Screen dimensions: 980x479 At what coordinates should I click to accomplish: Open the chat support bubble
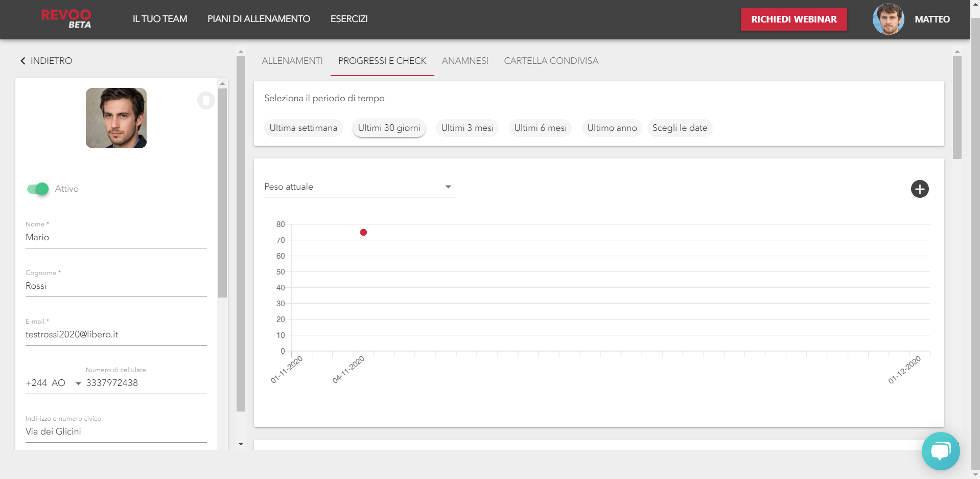coord(940,451)
